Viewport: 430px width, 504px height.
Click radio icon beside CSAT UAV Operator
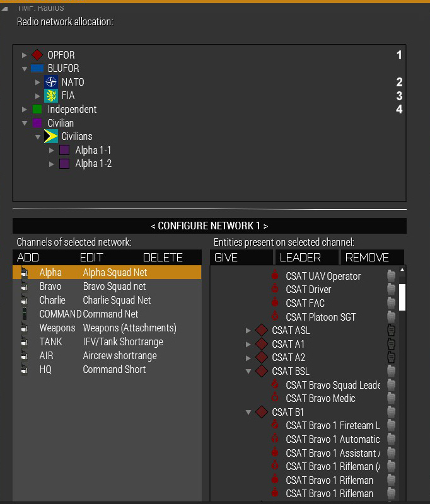point(391,276)
